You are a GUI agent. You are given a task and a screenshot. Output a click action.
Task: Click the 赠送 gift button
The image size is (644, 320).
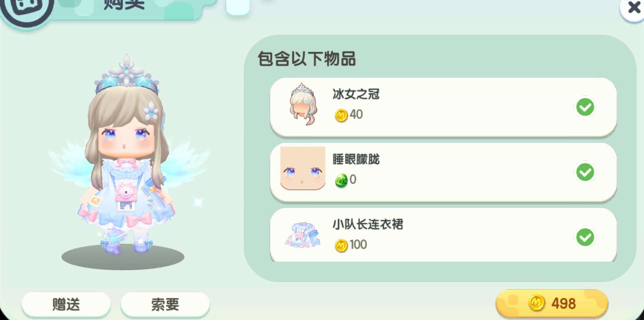tap(66, 304)
